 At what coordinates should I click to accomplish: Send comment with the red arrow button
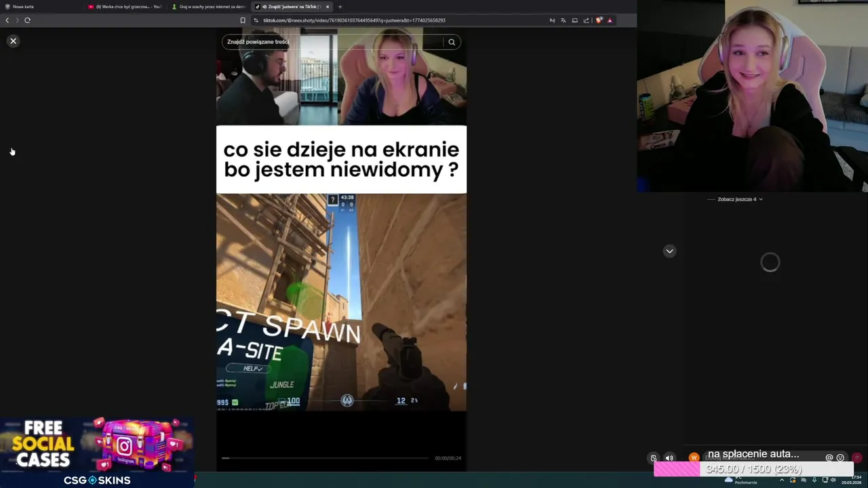(856, 458)
